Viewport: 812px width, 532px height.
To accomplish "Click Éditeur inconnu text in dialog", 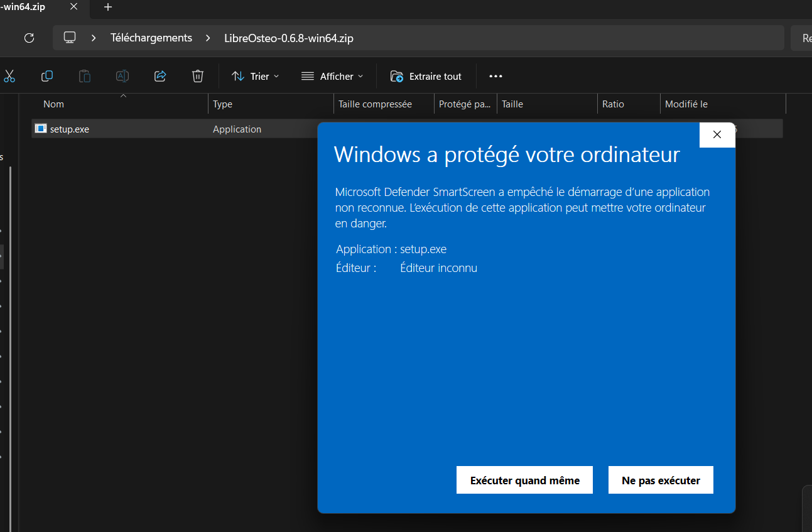I will tap(438, 268).
